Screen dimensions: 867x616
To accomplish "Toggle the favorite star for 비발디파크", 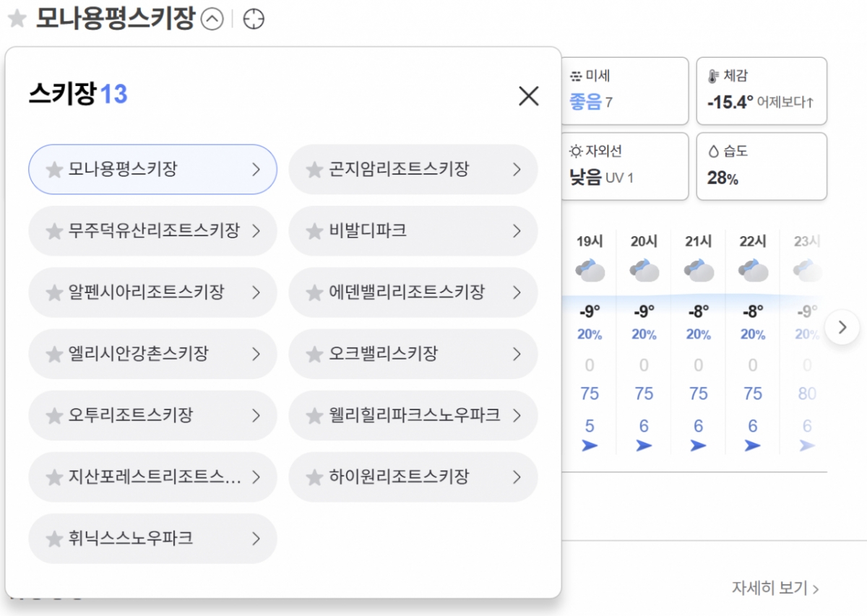I will point(314,231).
